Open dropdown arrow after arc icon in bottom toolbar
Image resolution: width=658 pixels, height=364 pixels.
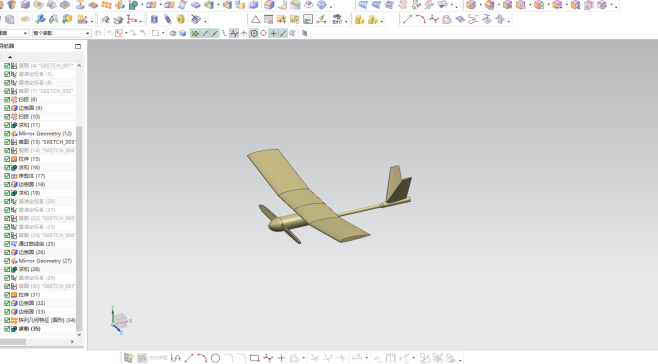(x=304, y=359)
